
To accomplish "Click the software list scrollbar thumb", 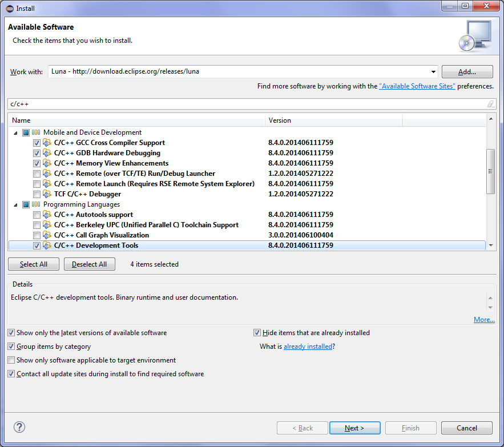I will pyautogui.click(x=490, y=171).
